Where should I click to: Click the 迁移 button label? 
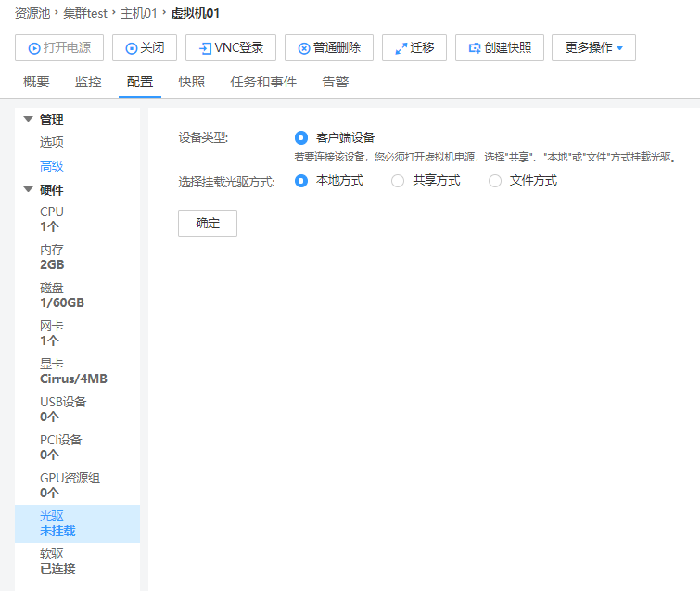click(422, 47)
